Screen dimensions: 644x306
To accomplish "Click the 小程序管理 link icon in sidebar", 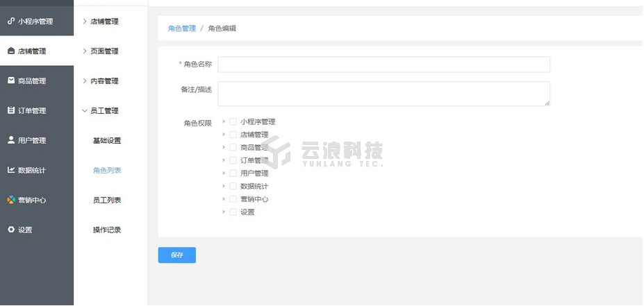I will click(x=11, y=22).
